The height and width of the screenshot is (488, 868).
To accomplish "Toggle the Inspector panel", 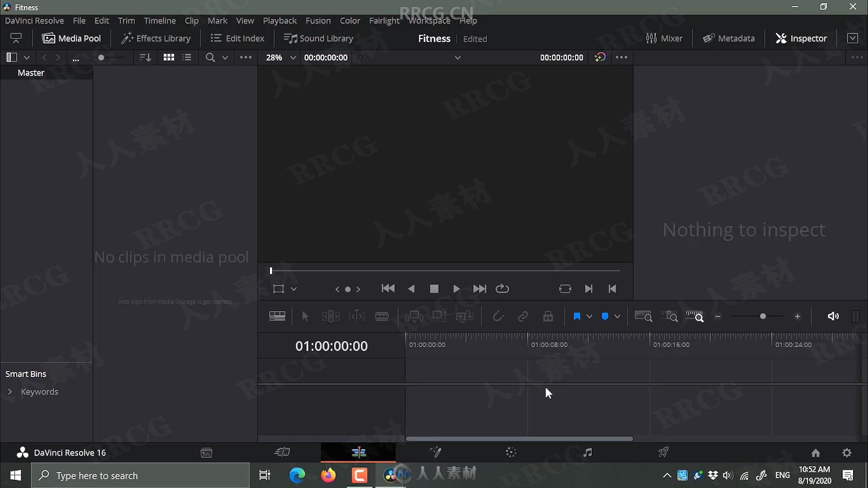I will click(x=801, y=38).
